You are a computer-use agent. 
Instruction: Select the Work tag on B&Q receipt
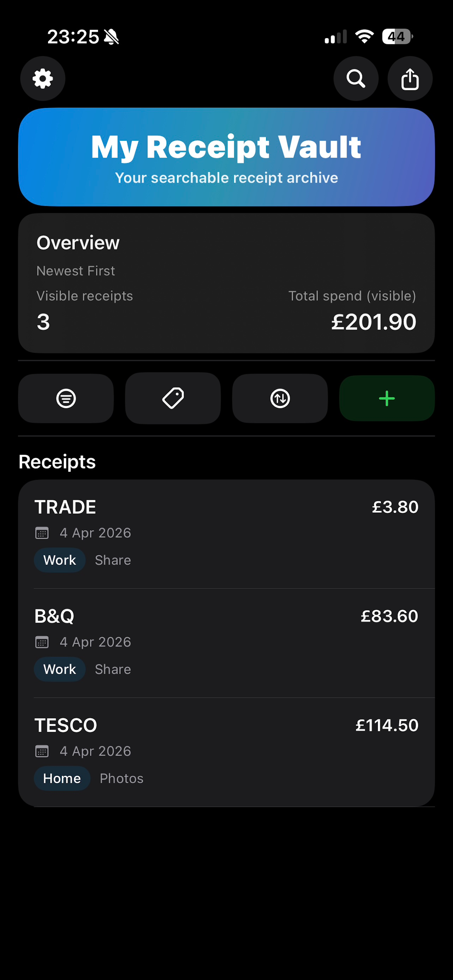click(x=60, y=669)
